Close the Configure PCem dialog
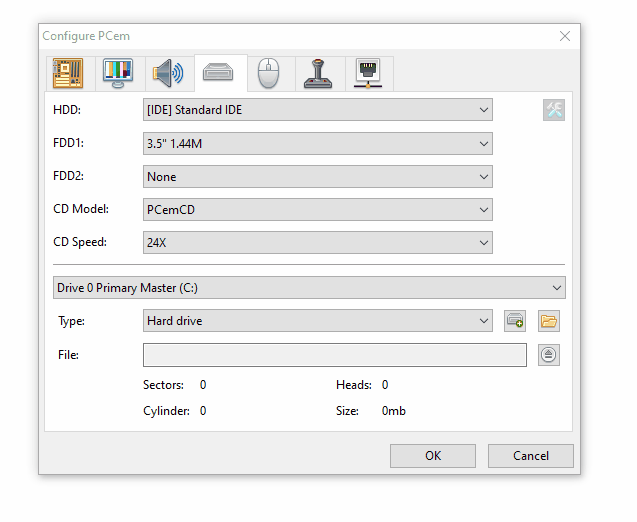The image size is (637, 522). pos(565,36)
